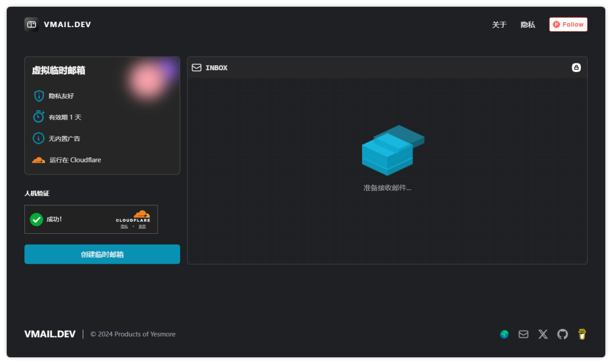This screenshot has height=364, width=612.
Task: Click the blue mailbox box illustration
Action: [x=393, y=150]
